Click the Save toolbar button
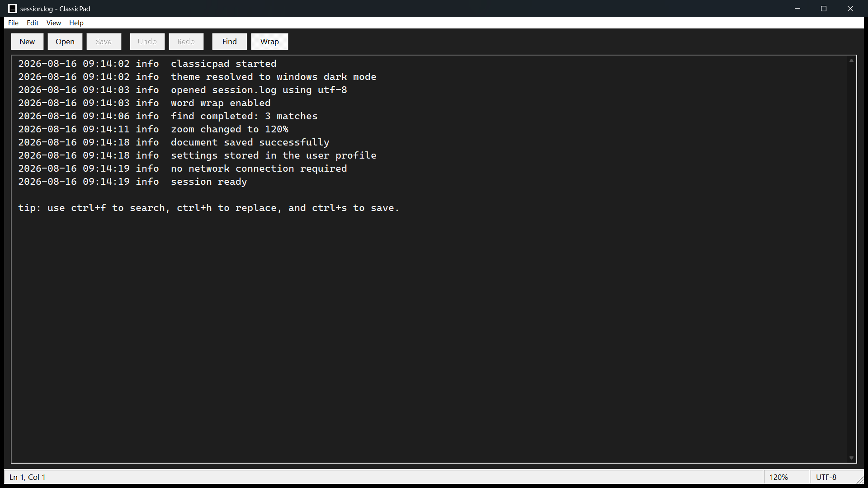 [x=104, y=42]
